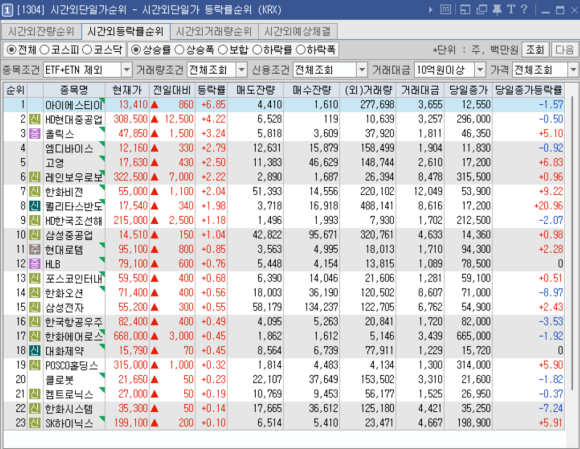Open the 가격 dropdown

(x=545, y=70)
